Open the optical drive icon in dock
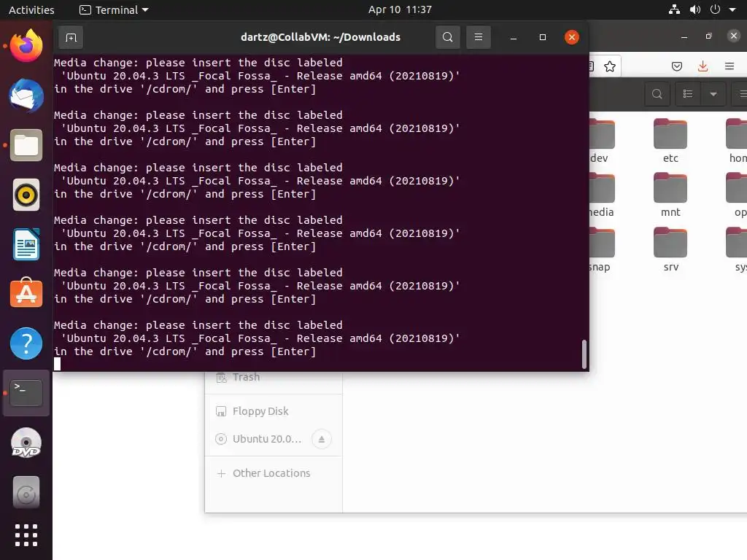 click(x=26, y=492)
